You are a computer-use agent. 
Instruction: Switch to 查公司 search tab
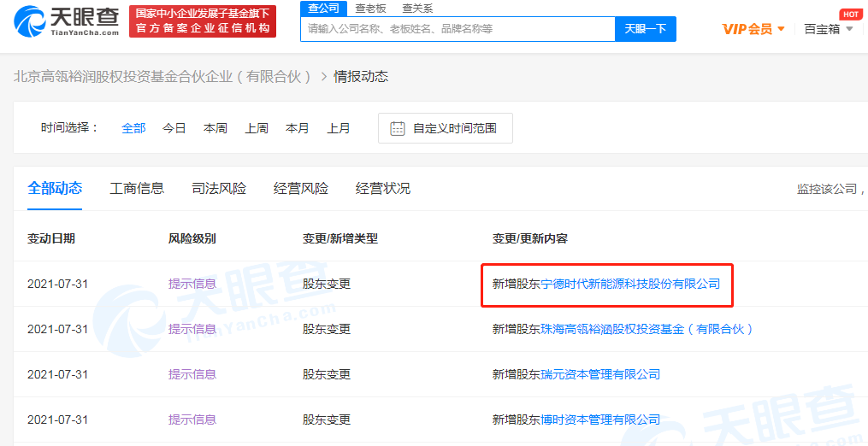point(323,9)
